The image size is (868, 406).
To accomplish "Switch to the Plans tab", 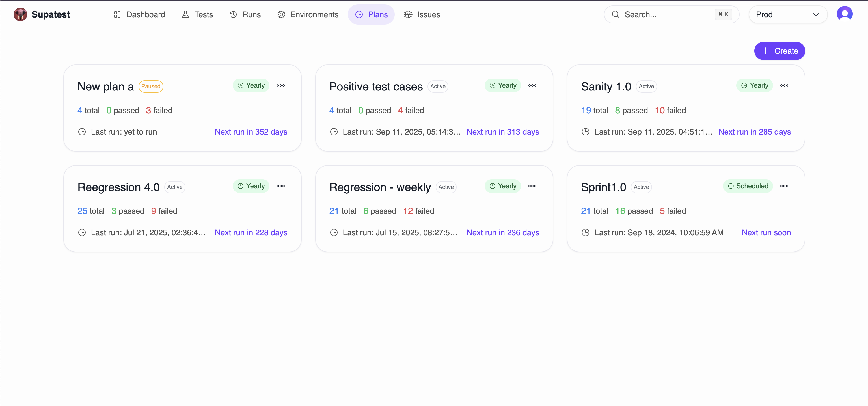I will [x=371, y=14].
